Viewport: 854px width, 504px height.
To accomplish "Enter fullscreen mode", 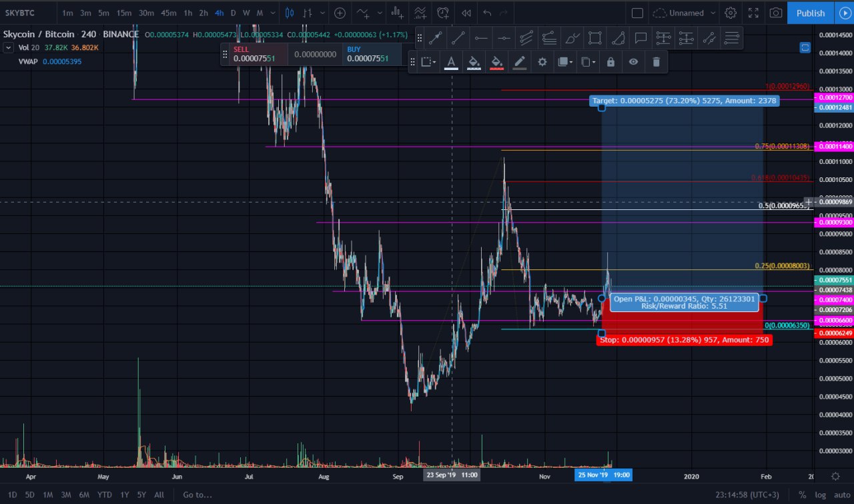I will [x=753, y=13].
